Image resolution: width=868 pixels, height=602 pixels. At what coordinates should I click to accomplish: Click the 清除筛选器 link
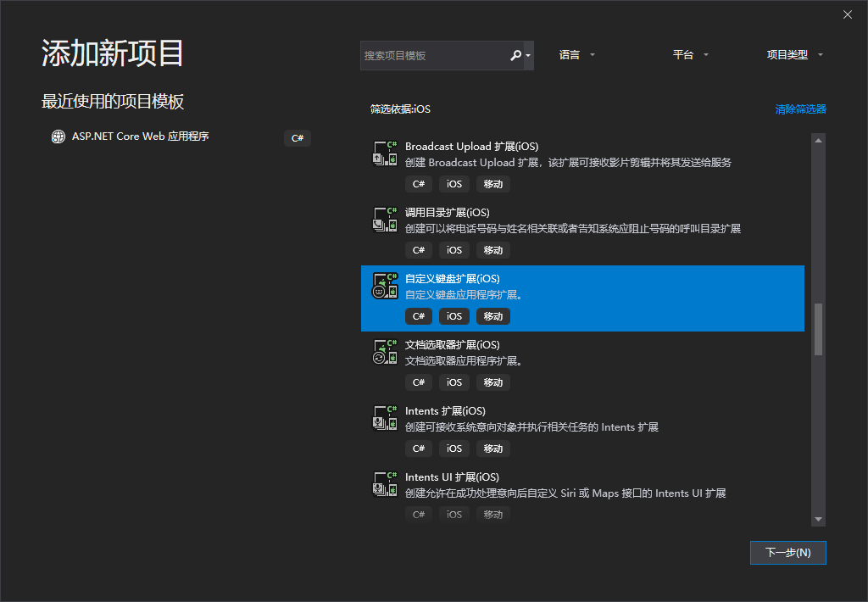800,109
